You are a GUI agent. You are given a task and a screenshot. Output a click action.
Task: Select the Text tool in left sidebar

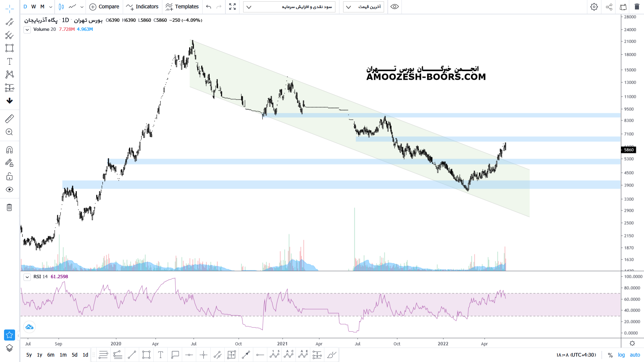click(x=9, y=61)
